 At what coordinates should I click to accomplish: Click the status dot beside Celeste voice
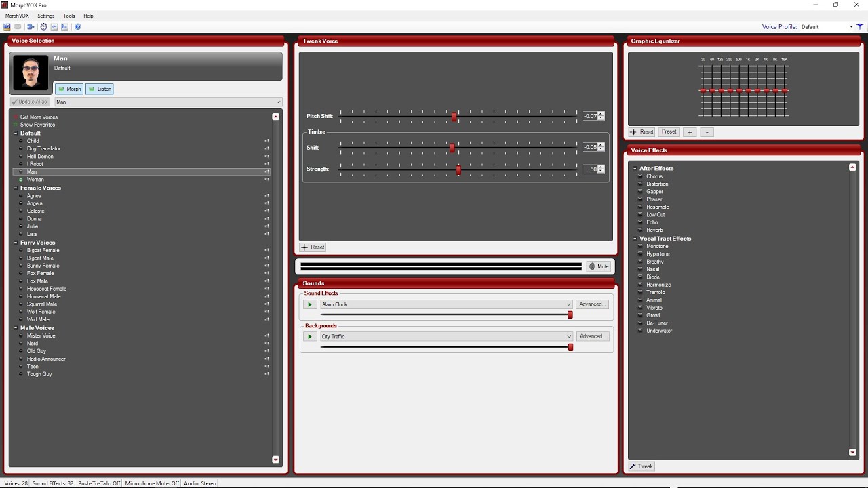(21, 211)
